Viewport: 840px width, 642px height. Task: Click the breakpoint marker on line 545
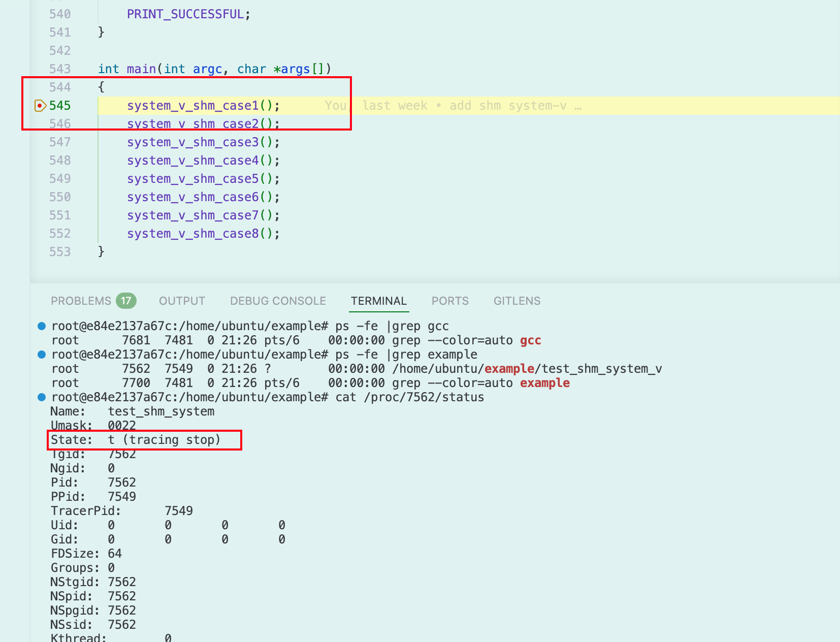[40, 106]
